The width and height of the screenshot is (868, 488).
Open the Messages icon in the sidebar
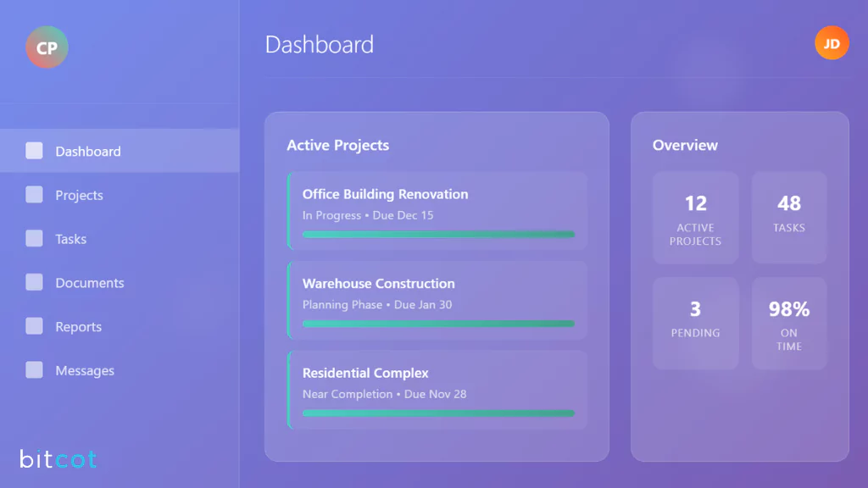[34, 370]
